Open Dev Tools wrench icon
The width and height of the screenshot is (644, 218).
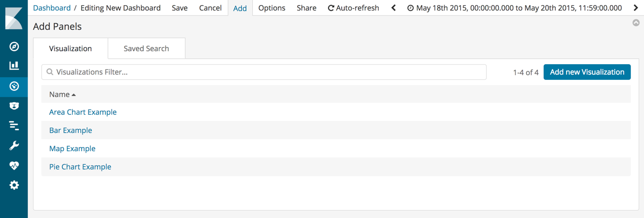[14, 146]
